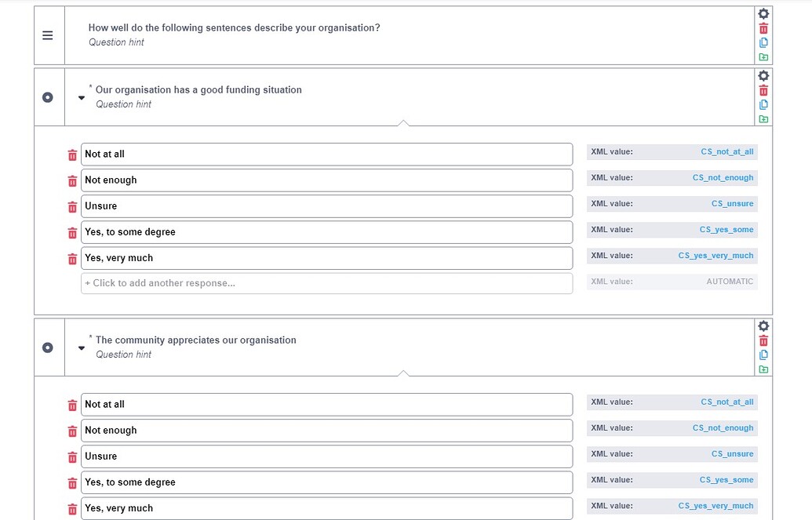Delete the "Not enough" response option
The width and height of the screenshot is (812, 520).
(71, 180)
